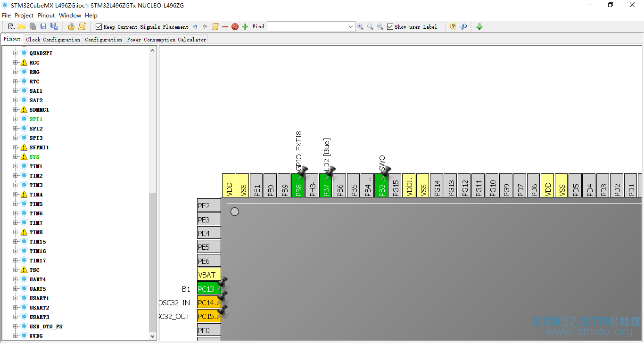Image resolution: width=644 pixels, height=343 pixels.
Task: Select the Pinout tab
Action: coord(12,39)
